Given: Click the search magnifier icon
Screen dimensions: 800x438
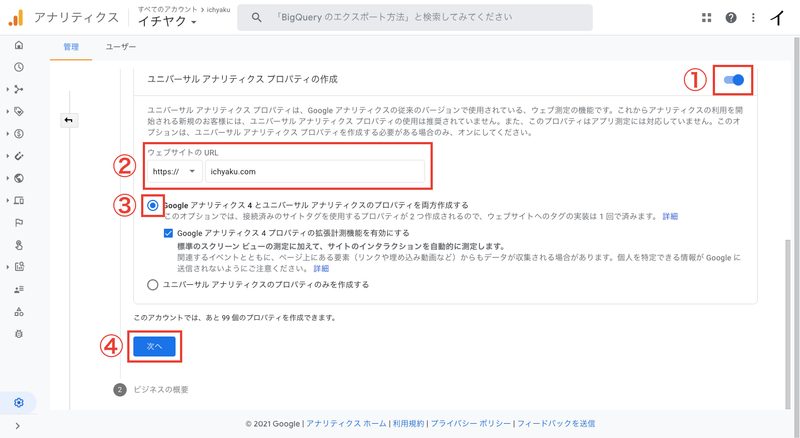Looking at the screenshot, I should 257,17.
